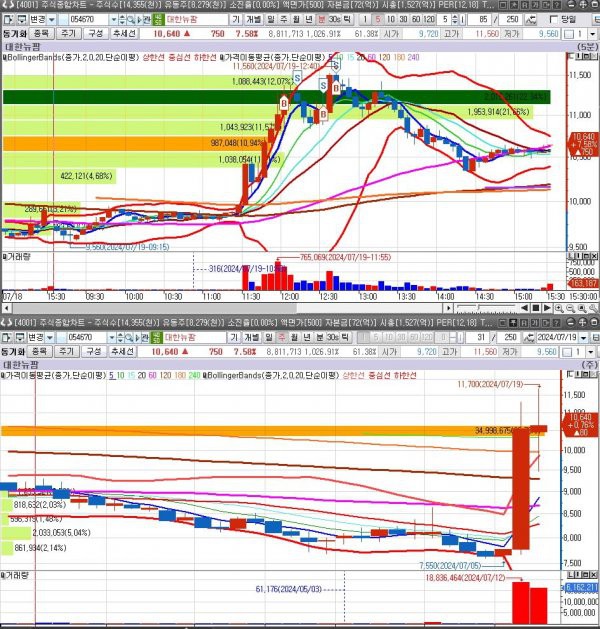Open the 변경 dropdown in the upper toolbar
Image resolution: width=600 pixels, height=629 pixels.
[x=52, y=19]
